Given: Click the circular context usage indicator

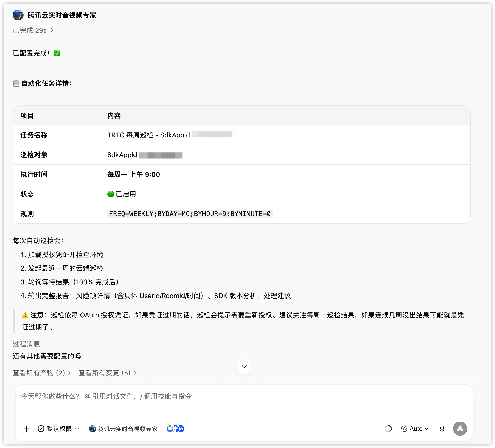Looking at the screenshot, I should 388,429.
